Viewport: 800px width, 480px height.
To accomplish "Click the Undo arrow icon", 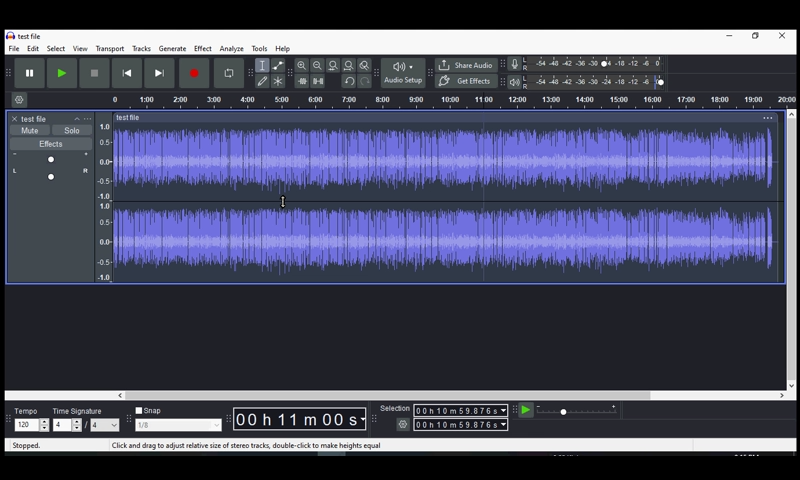I will pyautogui.click(x=349, y=81).
